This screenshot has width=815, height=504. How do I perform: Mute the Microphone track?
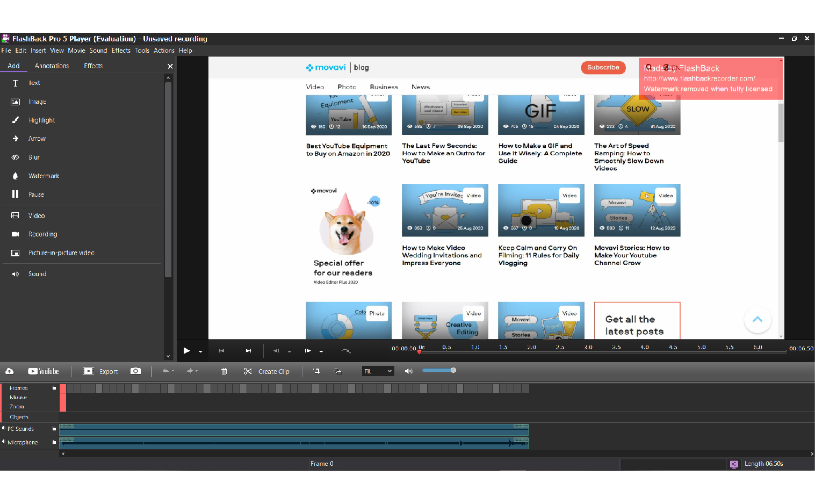(3, 442)
